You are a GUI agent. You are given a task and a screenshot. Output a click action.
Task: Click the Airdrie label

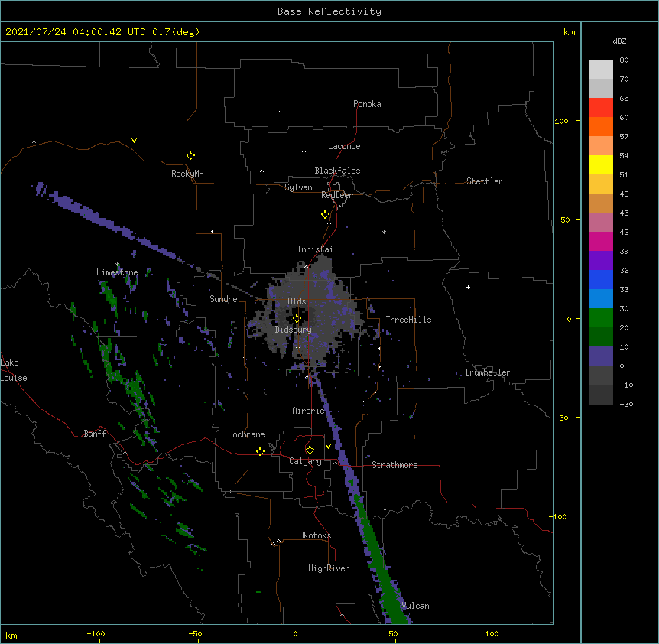308,411
